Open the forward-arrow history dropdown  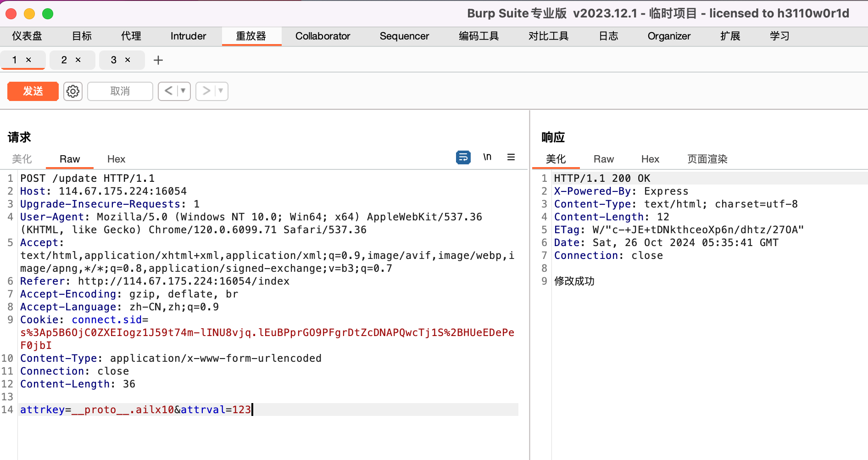click(x=220, y=91)
